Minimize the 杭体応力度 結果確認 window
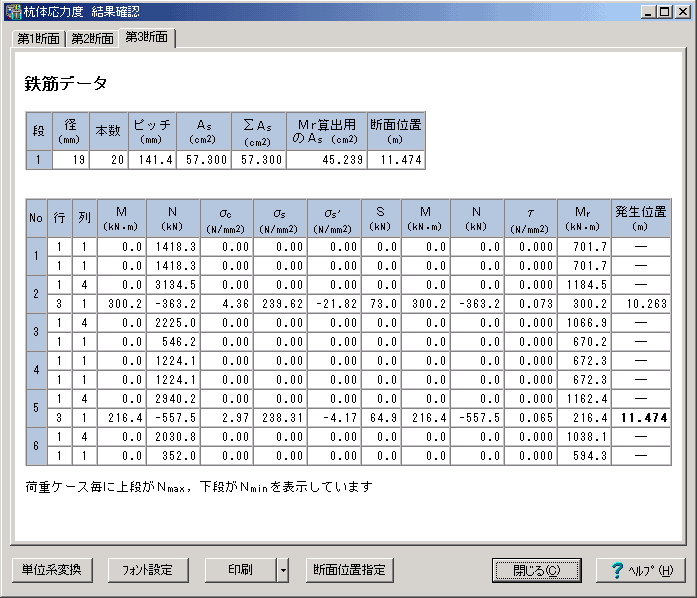697x598 pixels. click(x=650, y=12)
